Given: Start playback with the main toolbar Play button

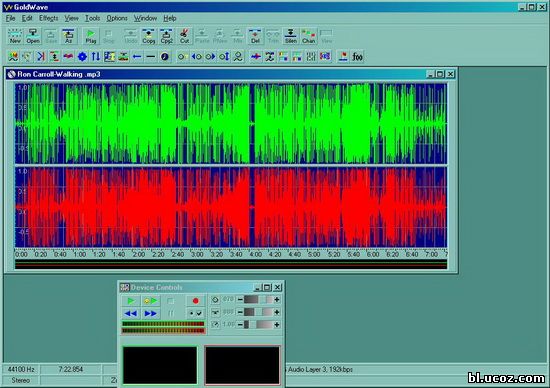Looking at the screenshot, I should tap(91, 36).
